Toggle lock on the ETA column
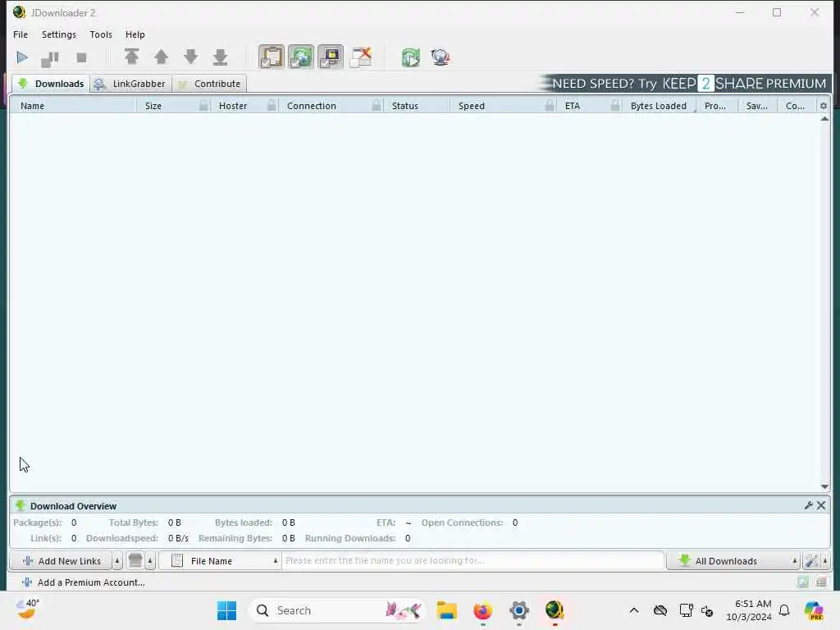The image size is (840, 630). coord(615,106)
